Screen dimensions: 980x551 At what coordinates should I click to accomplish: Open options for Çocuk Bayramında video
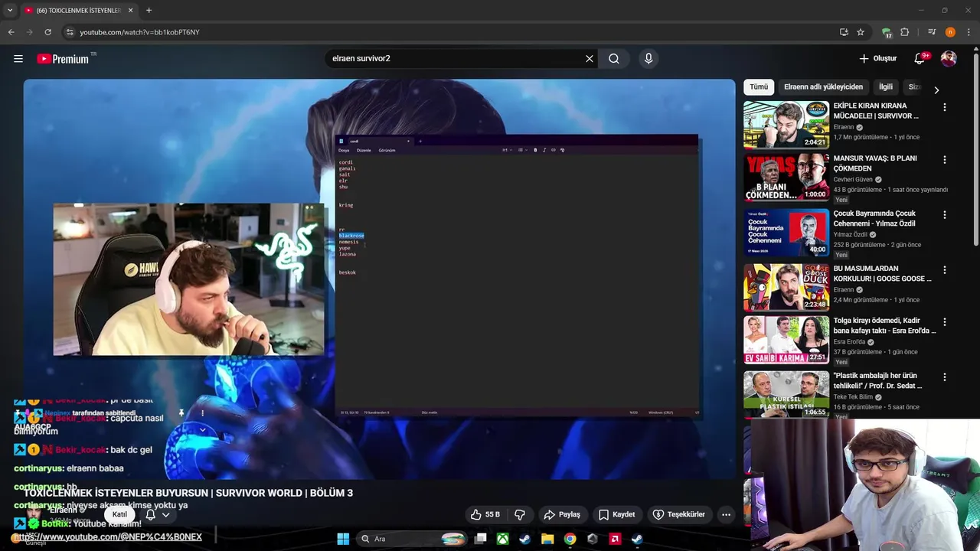click(x=945, y=215)
